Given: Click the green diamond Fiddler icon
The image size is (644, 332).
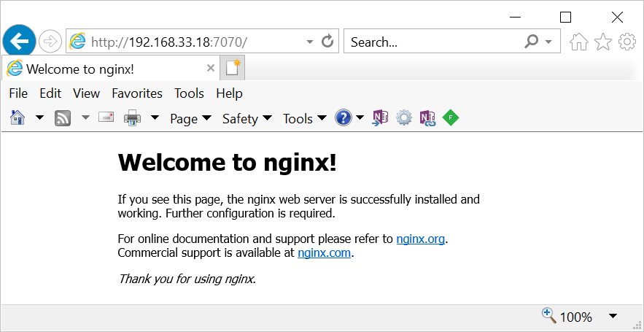Looking at the screenshot, I should point(451,118).
